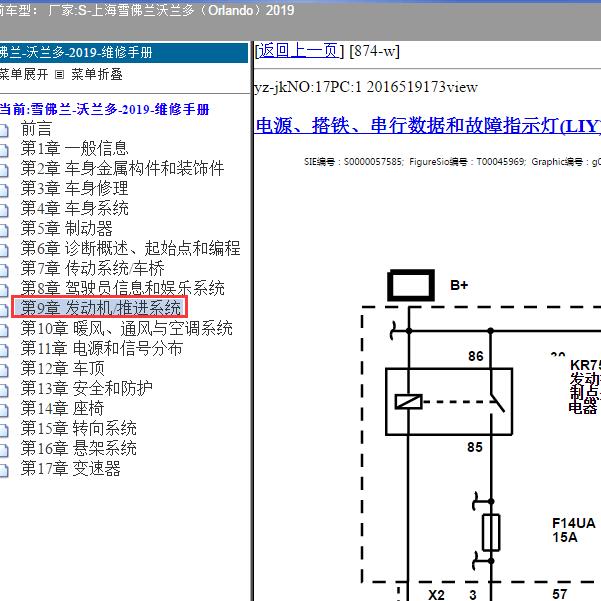Viewport: 601px width, 601px height.
Task: Open 第5章 制动器
Action: coord(66,228)
